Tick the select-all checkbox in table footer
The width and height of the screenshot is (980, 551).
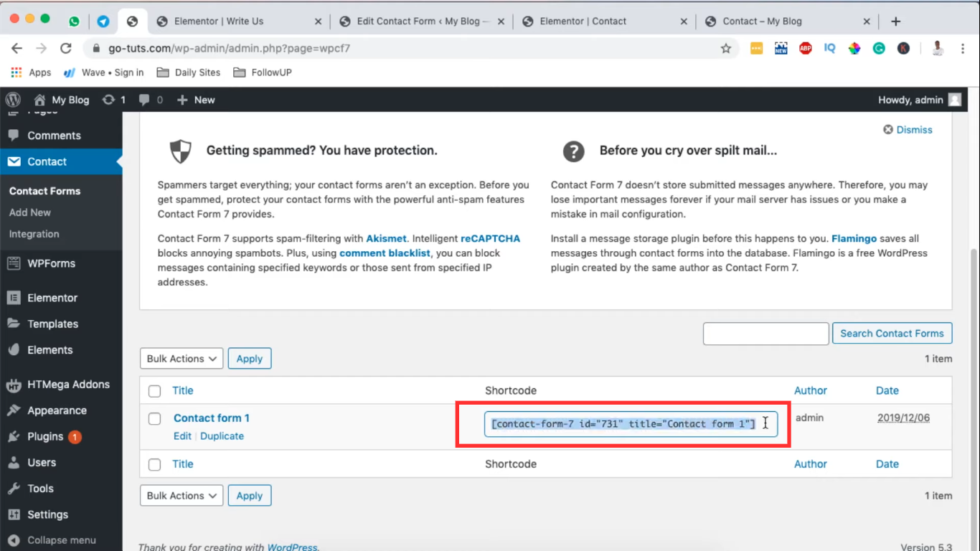154,464
